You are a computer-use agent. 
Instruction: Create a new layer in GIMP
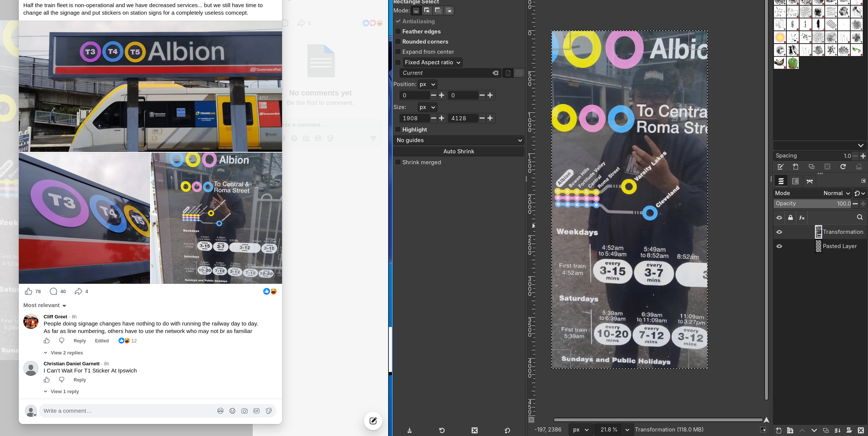click(778, 430)
